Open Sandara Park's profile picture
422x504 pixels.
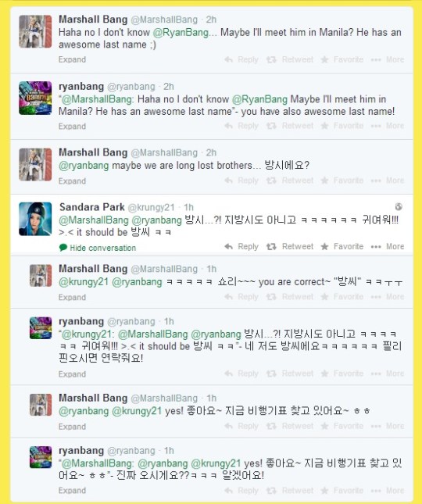point(35,219)
